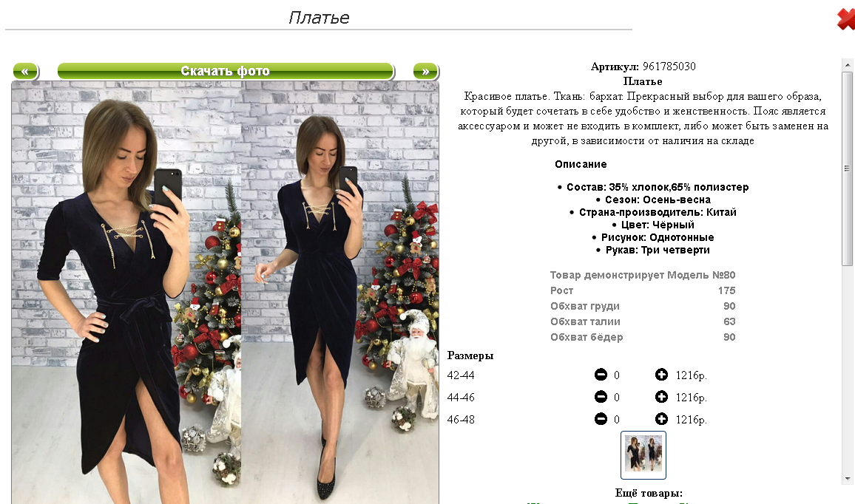Go to next photo with right arrow button
The image size is (855, 504).
pyautogui.click(x=425, y=71)
